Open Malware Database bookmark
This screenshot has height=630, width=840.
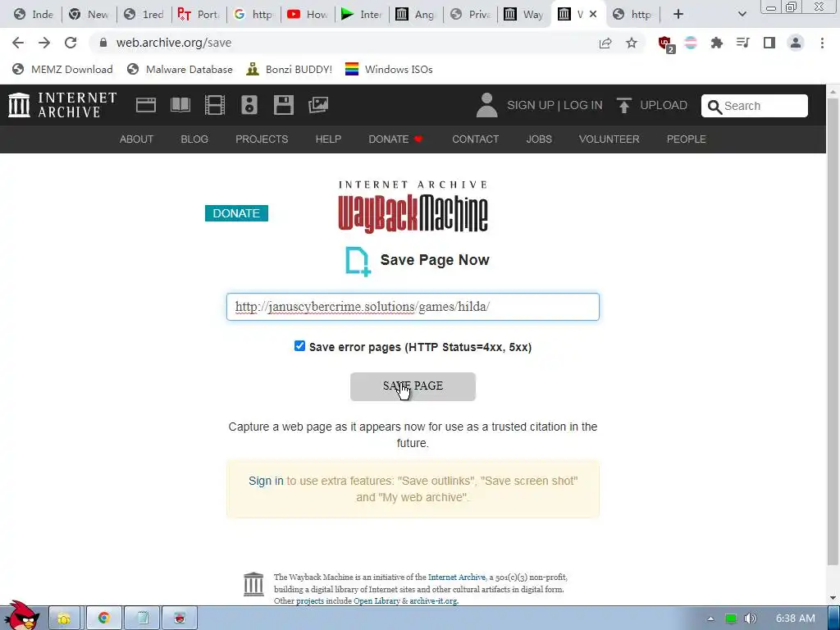click(180, 70)
